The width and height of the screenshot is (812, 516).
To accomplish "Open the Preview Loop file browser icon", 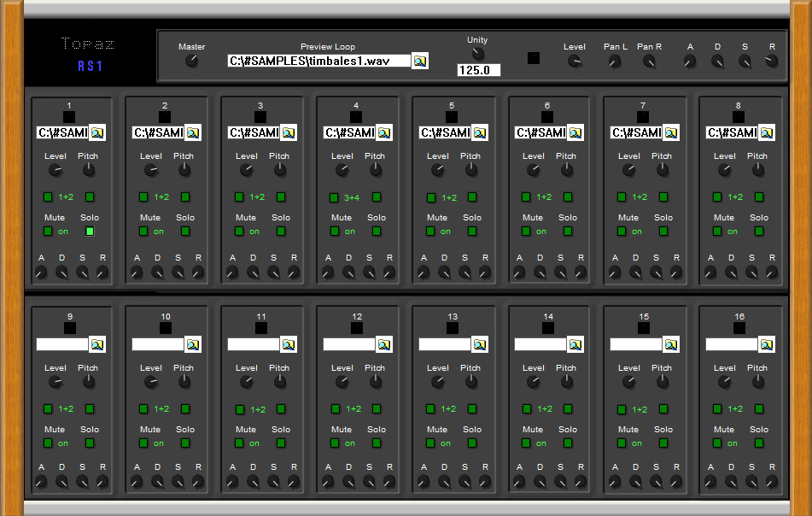I will tap(420, 62).
